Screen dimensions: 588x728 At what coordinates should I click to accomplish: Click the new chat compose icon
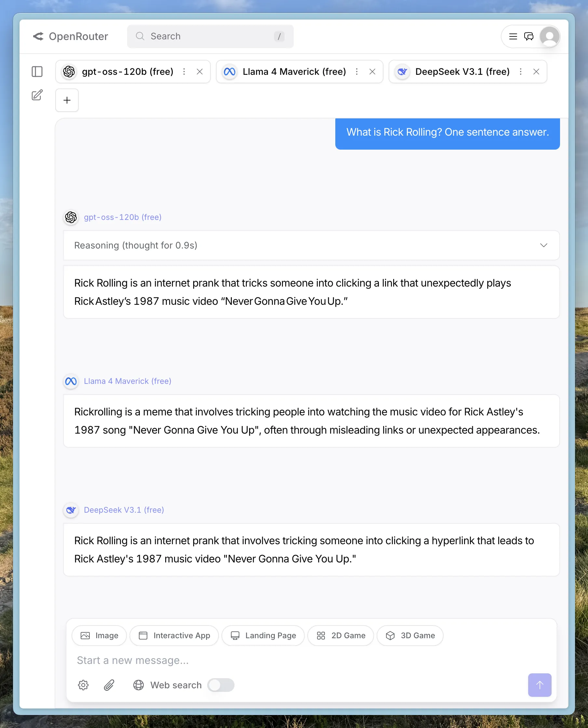click(x=37, y=95)
